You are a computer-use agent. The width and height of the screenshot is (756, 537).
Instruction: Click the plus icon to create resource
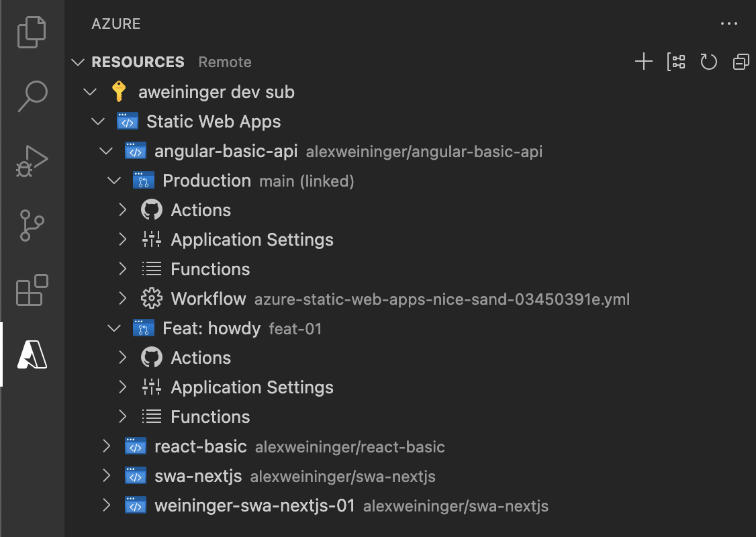click(643, 62)
